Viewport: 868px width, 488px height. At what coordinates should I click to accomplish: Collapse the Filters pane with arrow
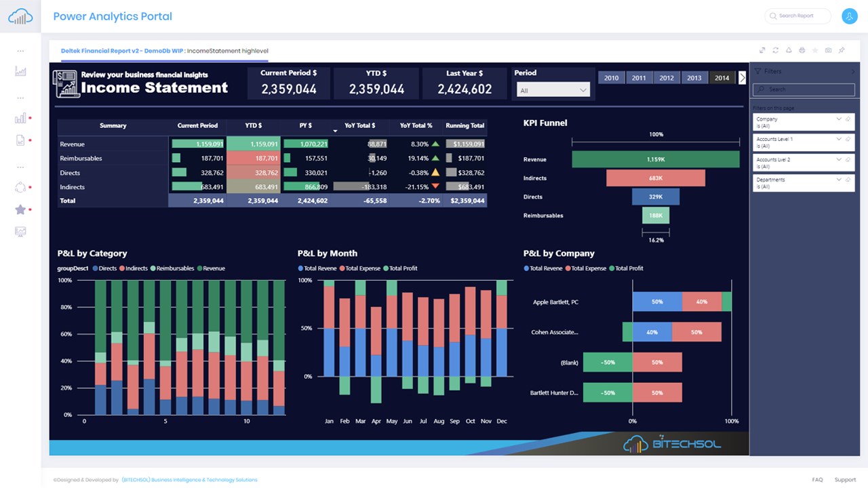pyautogui.click(x=853, y=71)
